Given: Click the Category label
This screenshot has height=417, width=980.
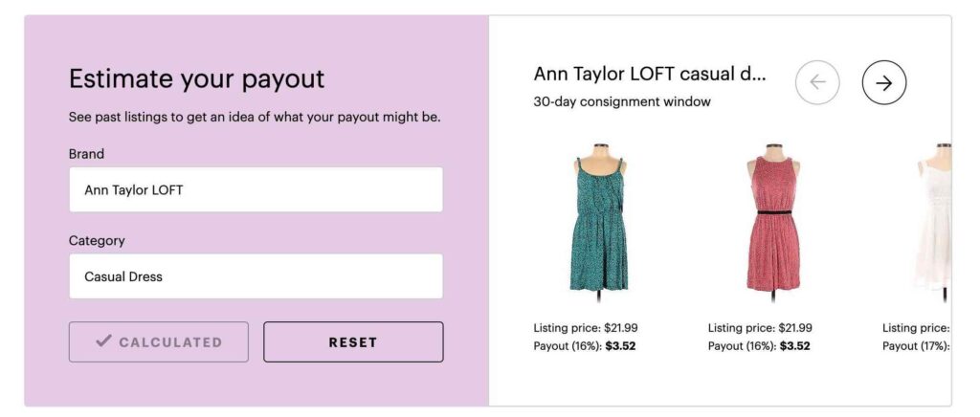Looking at the screenshot, I should point(97,240).
